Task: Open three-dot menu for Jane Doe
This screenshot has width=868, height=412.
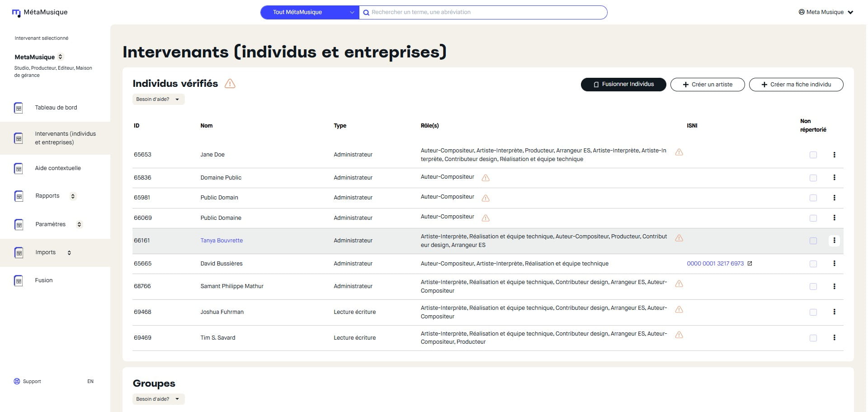Action: [834, 155]
